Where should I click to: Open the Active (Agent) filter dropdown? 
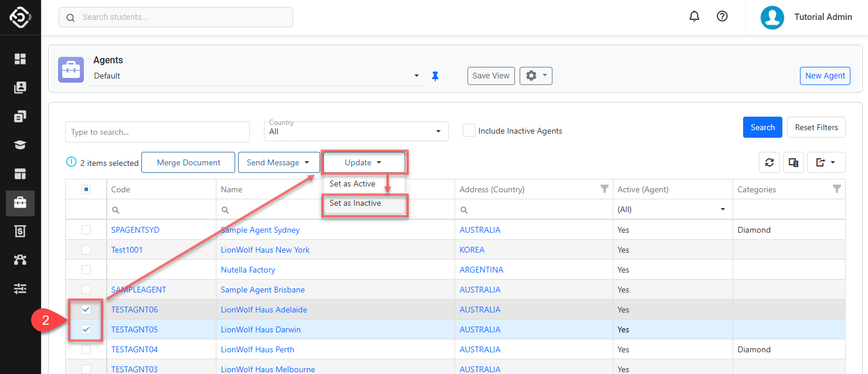672,209
